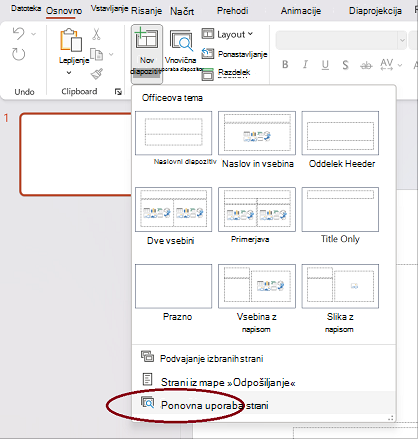Toggle Bold formatting
418x439 pixels.
[x=285, y=65]
